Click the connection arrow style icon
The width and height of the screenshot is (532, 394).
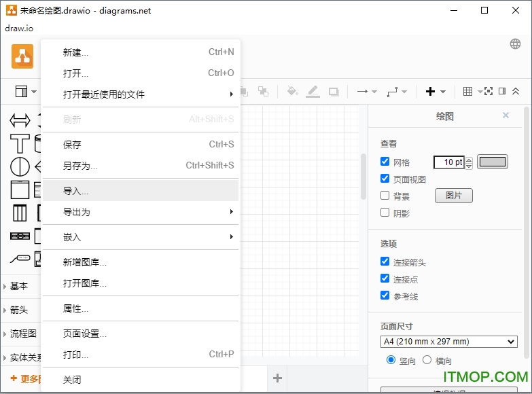362,91
